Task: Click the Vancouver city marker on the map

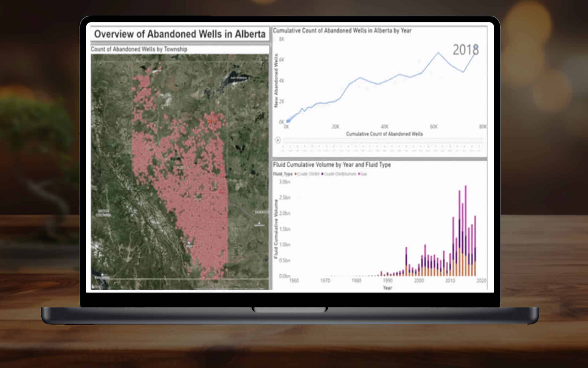Action: click(103, 275)
